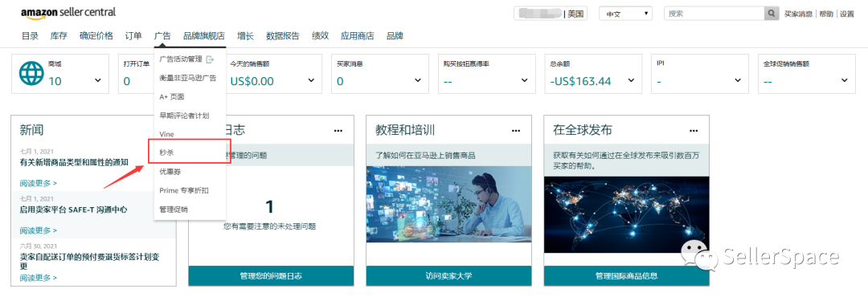This screenshot has width=868, height=297.
Task: Select 广告活动管理 in the dropdown
Action: coord(181,59)
